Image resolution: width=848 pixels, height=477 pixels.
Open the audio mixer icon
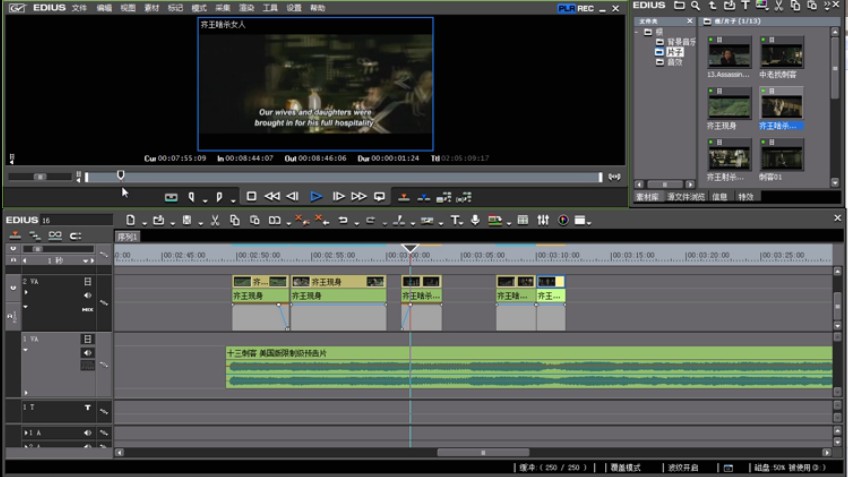pos(543,220)
